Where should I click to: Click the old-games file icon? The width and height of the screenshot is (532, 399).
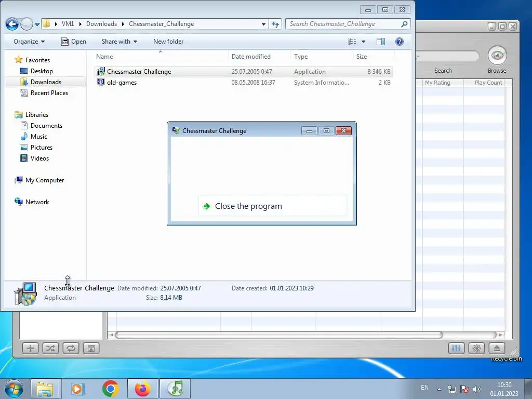(x=101, y=82)
